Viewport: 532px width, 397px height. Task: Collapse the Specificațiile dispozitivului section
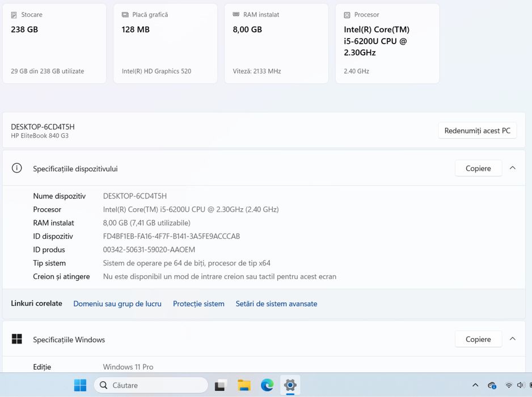point(513,168)
